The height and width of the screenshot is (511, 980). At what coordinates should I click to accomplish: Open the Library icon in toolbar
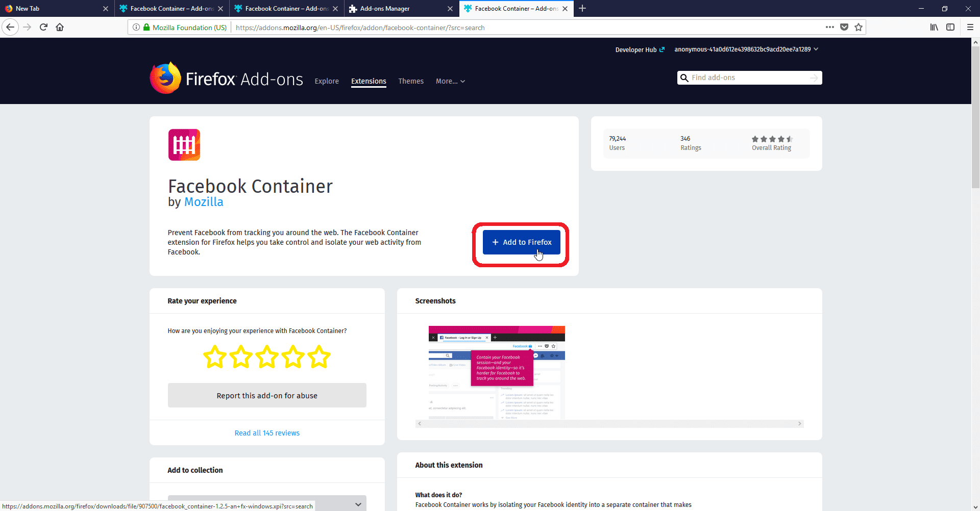pyautogui.click(x=934, y=27)
